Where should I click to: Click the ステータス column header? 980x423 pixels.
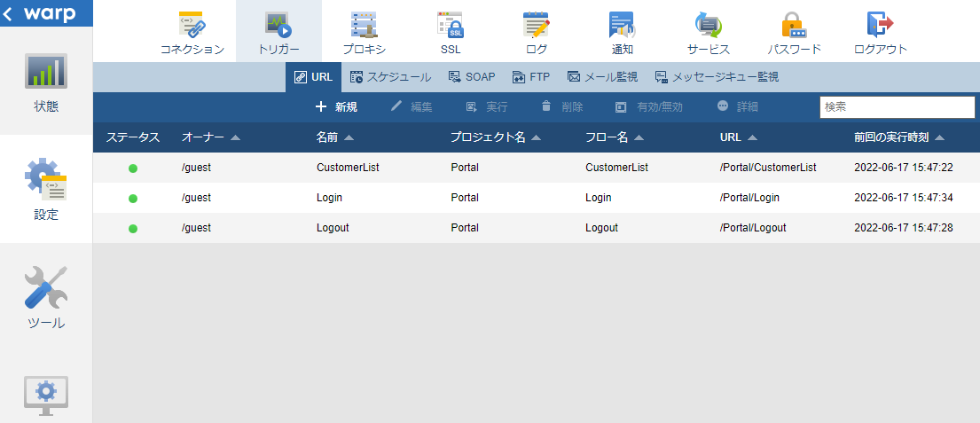pos(132,137)
